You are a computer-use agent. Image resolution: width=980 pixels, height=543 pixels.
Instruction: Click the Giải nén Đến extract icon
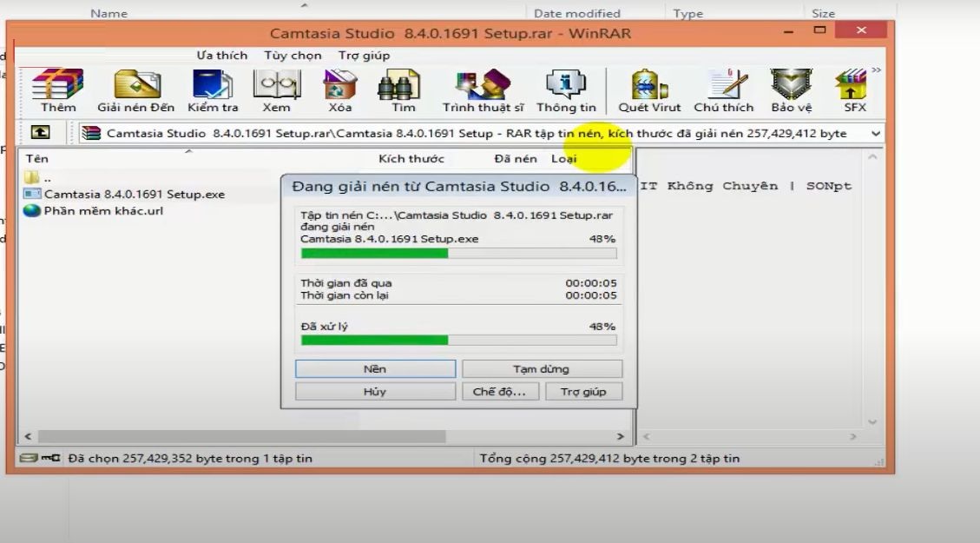pos(135,87)
